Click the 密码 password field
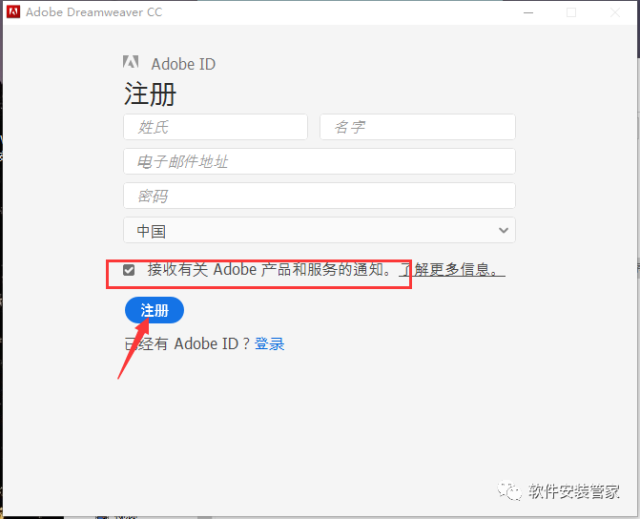The image size is (640, 519). (x=319, y=195)
